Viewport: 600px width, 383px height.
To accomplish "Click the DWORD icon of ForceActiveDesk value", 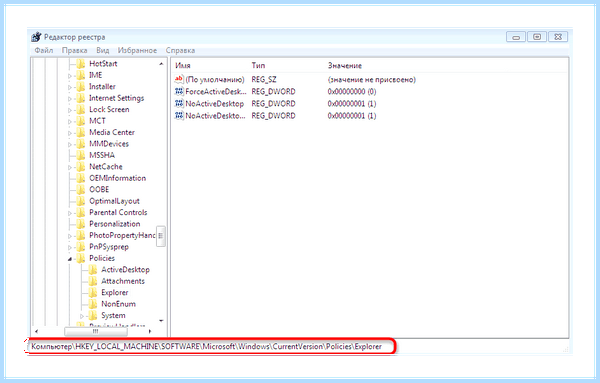I will click(x=179, y=91).
